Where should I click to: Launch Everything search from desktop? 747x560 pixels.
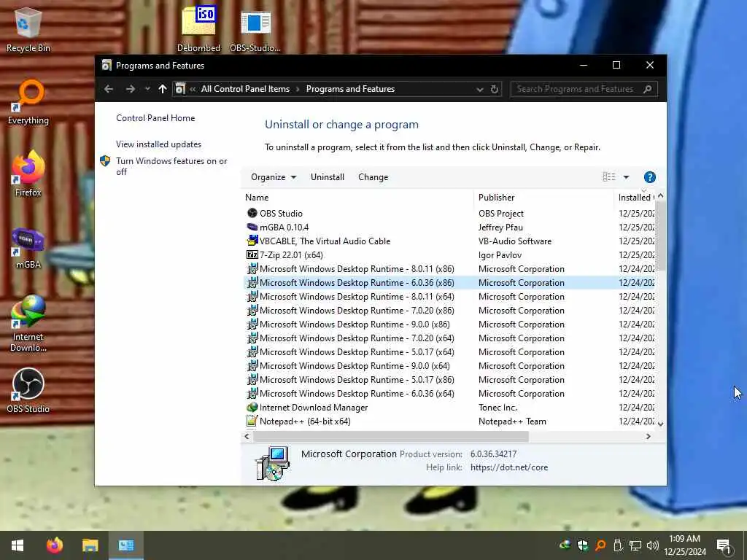pyautogui.click(x=28, y=102)
